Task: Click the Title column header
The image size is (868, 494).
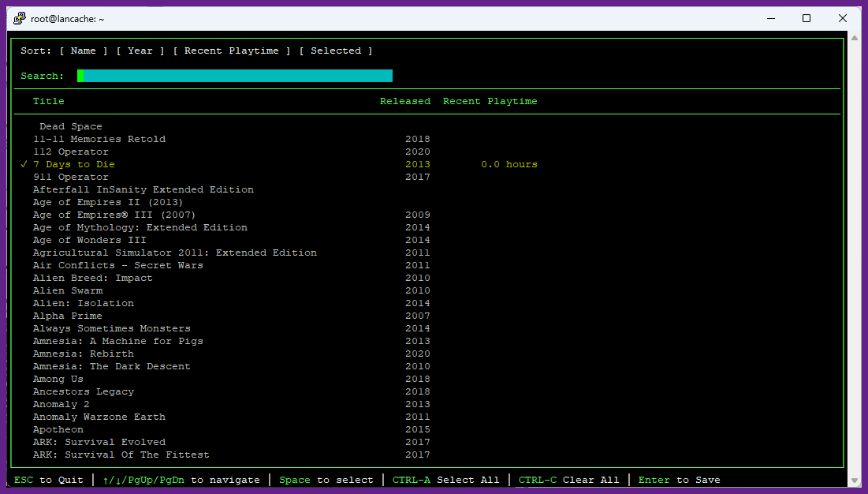Action: click(49, 101)
